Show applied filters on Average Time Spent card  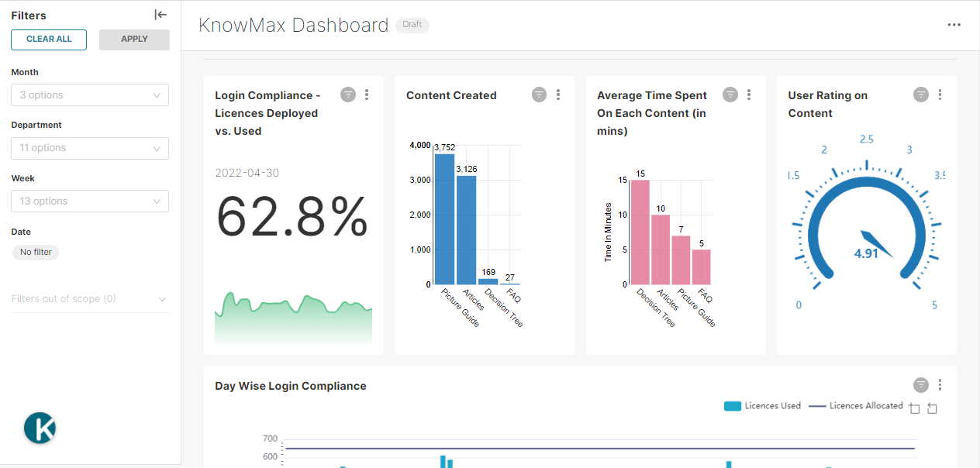(730, 95)
